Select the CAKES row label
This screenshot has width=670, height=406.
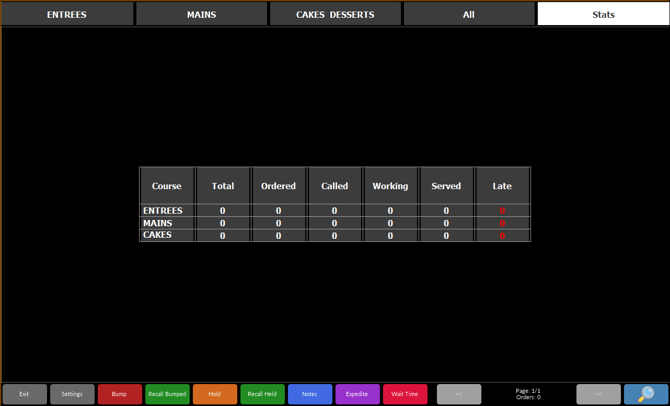[x=157, y=235]
